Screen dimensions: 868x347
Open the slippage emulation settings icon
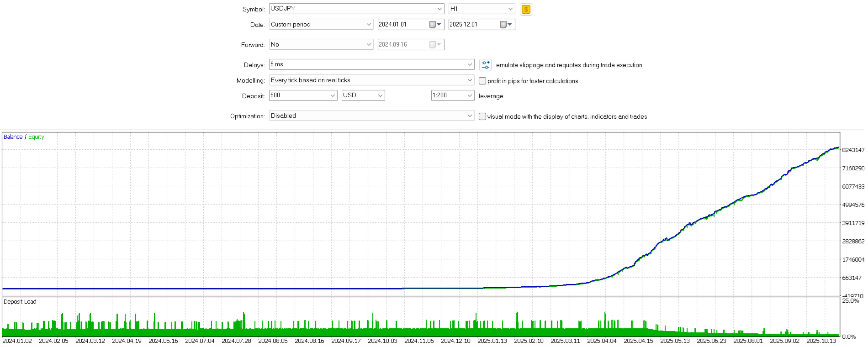[x=486, y=65]
